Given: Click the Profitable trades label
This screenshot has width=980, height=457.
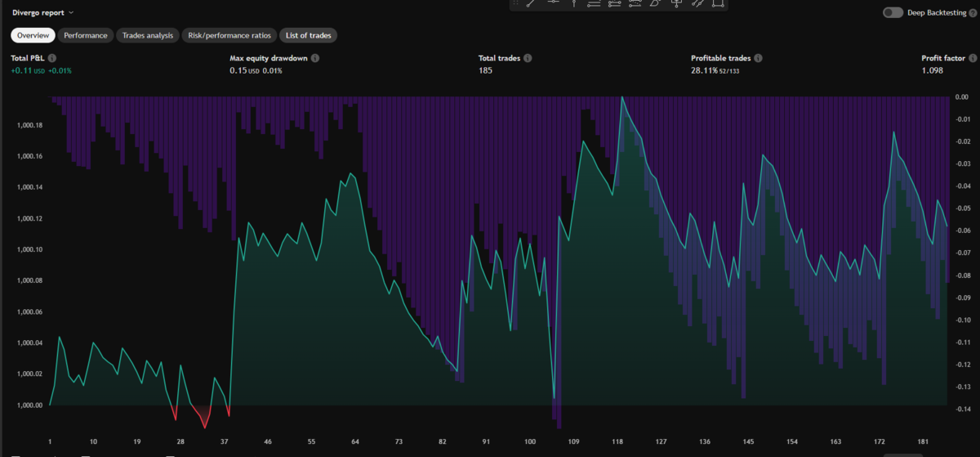Looking at the screenshot, I should tap(721, 58).
